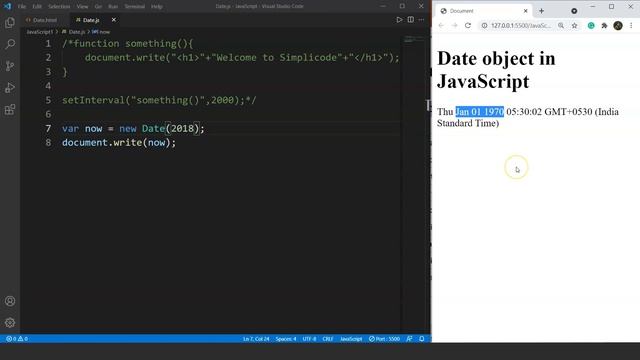Change JavaScript language mode
640x360 pixels.
tap(351, 339)
